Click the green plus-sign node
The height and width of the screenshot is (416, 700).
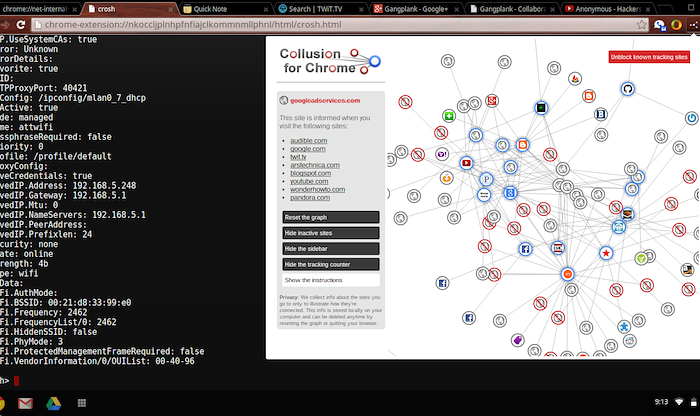(x=449, y=116)
